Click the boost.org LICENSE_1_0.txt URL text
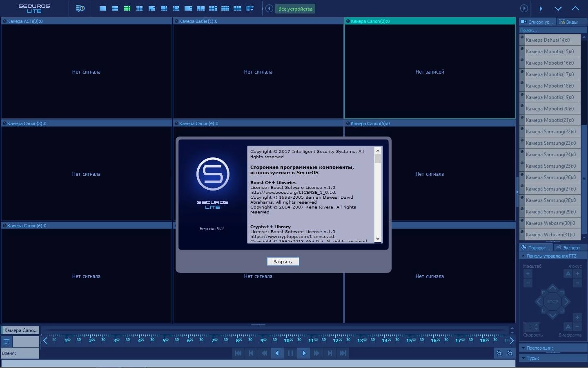 coord(293,192)
